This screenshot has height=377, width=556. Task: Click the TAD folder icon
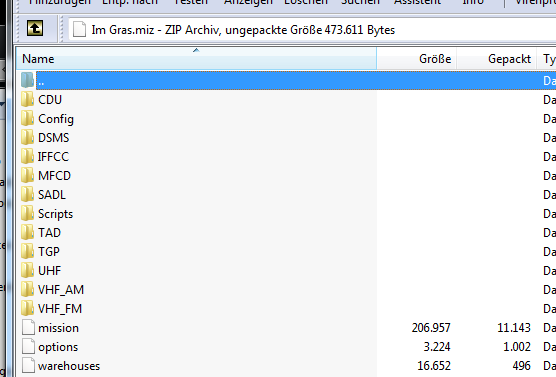click(27, 232)
